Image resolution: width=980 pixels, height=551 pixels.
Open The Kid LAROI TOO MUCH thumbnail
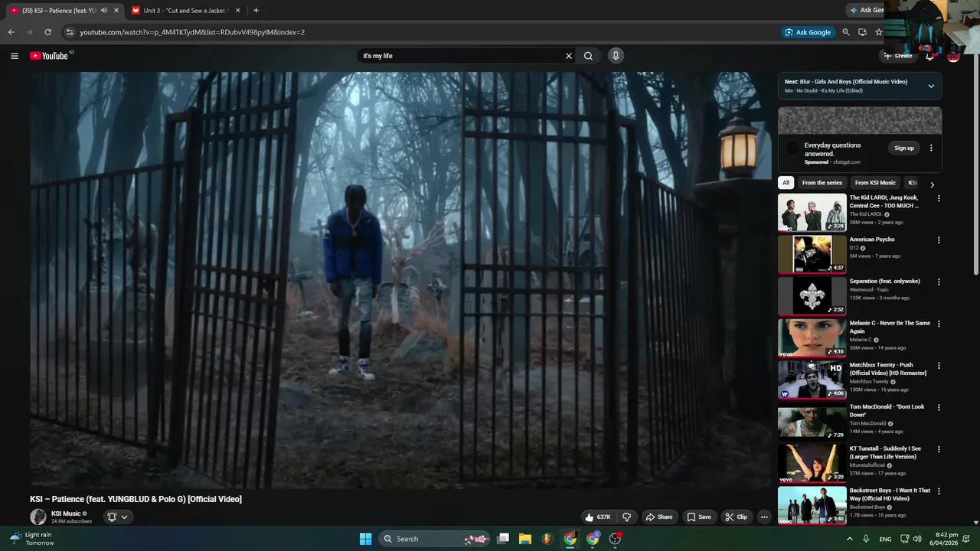[x=812, y=212]
